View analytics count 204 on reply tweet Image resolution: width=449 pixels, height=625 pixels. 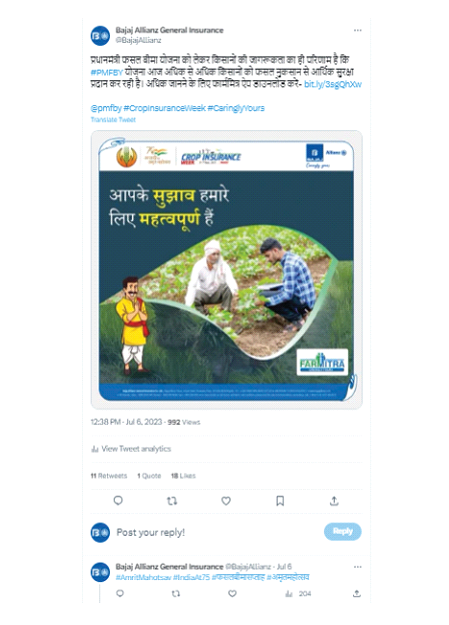point(298,594)
